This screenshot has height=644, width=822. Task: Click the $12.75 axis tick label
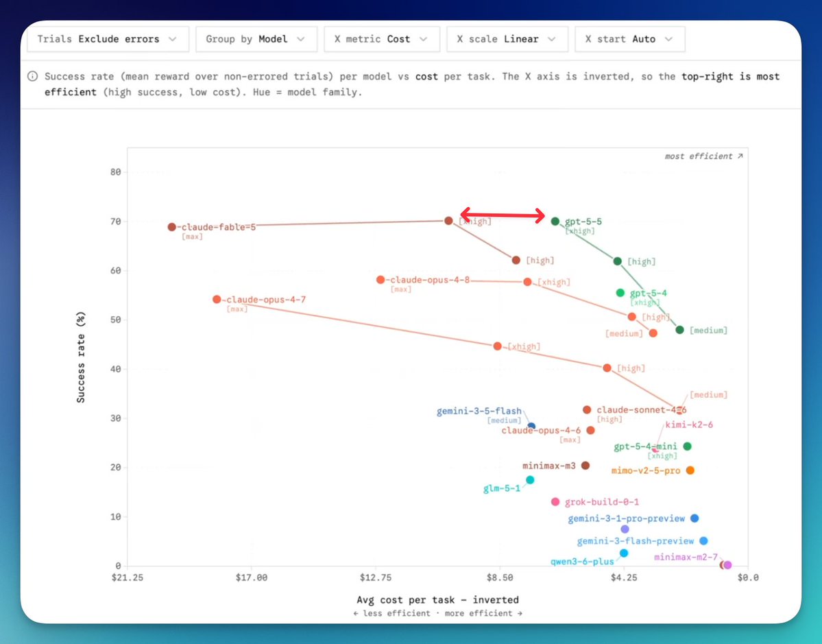[376, 578]
